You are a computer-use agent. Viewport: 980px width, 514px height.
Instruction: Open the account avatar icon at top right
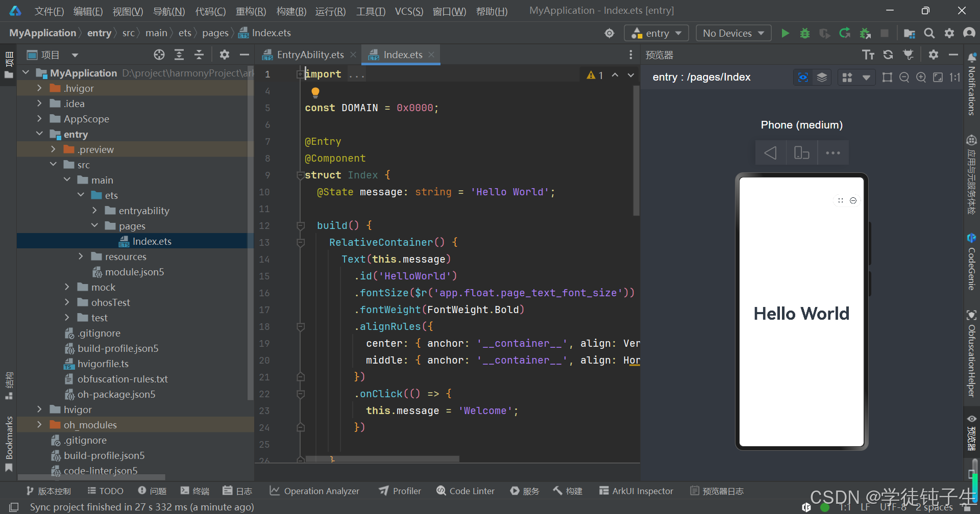[x=969, y=33]
